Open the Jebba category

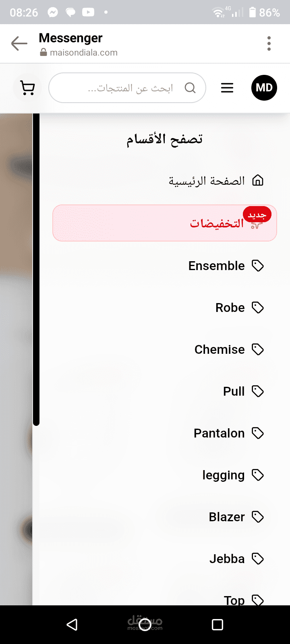tap(227, 559)
